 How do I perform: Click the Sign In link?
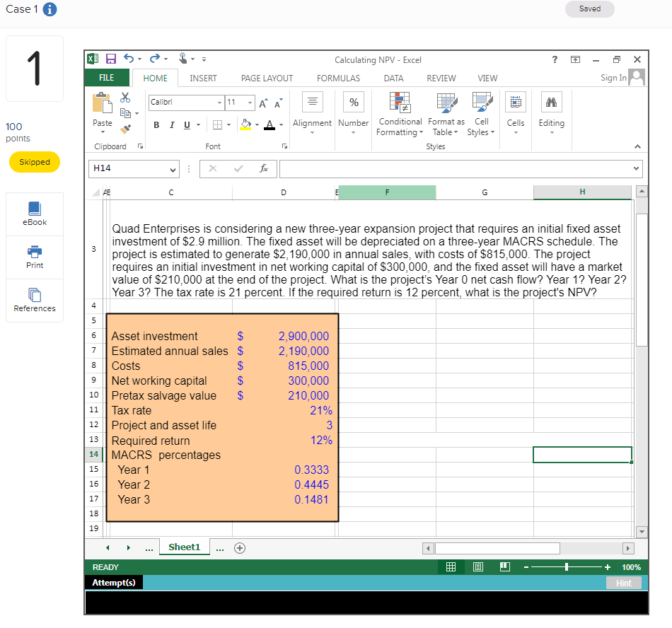point(613,78)
